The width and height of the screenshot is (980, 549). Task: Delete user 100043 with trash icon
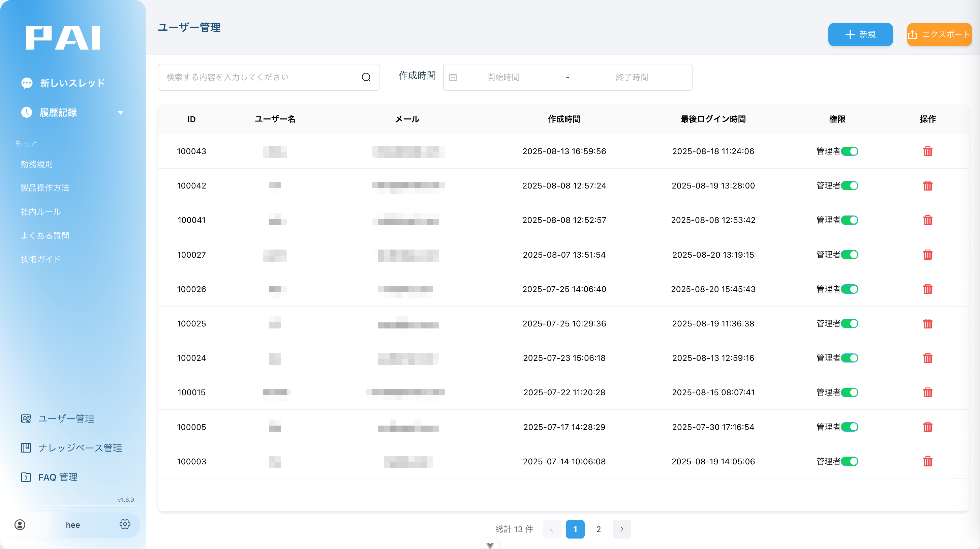(x=927, y=151)
